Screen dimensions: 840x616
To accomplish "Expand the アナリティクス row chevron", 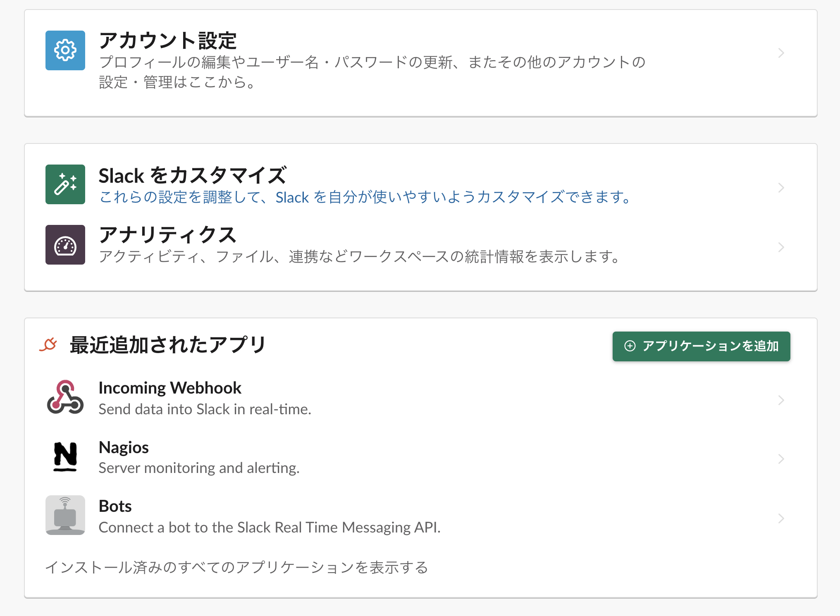I will pos(781,247).
